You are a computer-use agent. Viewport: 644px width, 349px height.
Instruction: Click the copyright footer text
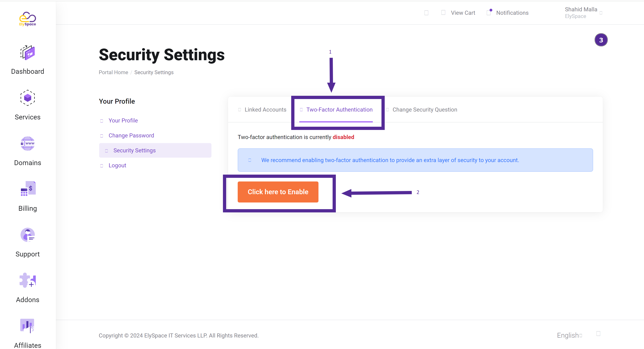point(179,335)
